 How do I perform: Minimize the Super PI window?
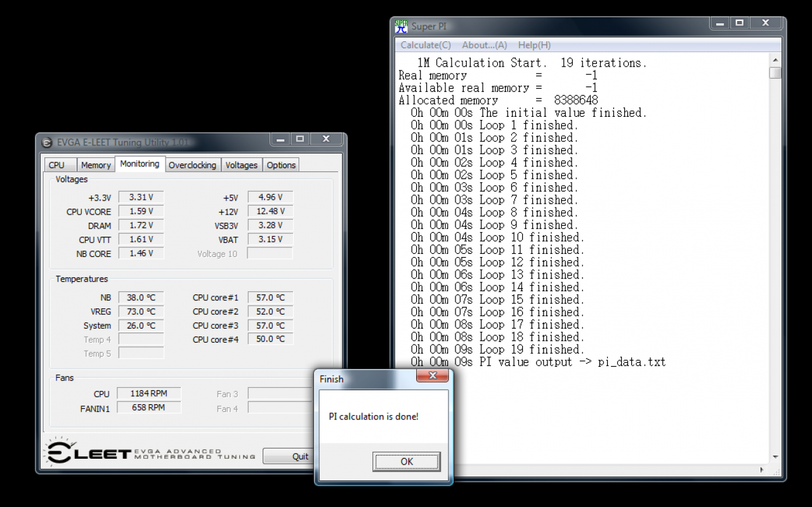pos(719,23)
